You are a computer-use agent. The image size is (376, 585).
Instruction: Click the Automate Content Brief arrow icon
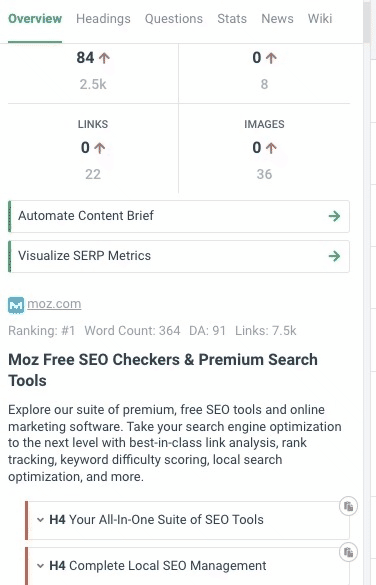coord(334,216)
